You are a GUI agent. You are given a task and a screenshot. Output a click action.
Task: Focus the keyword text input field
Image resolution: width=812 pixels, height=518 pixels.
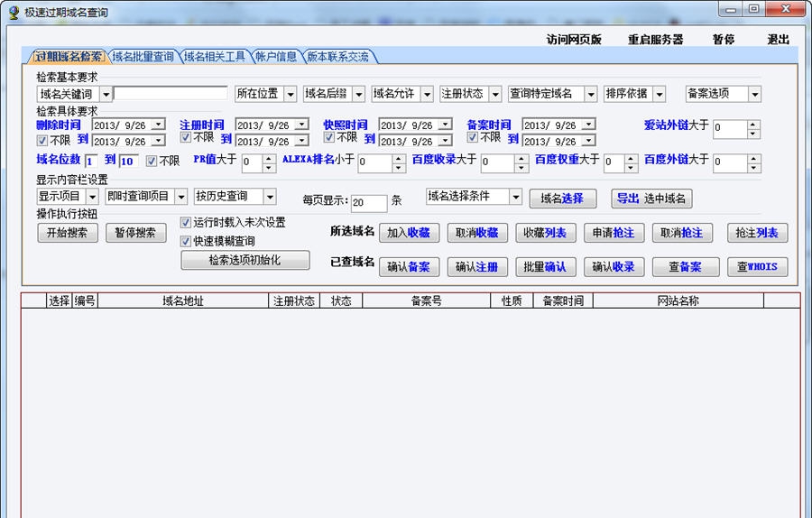[x=171, y=93]
